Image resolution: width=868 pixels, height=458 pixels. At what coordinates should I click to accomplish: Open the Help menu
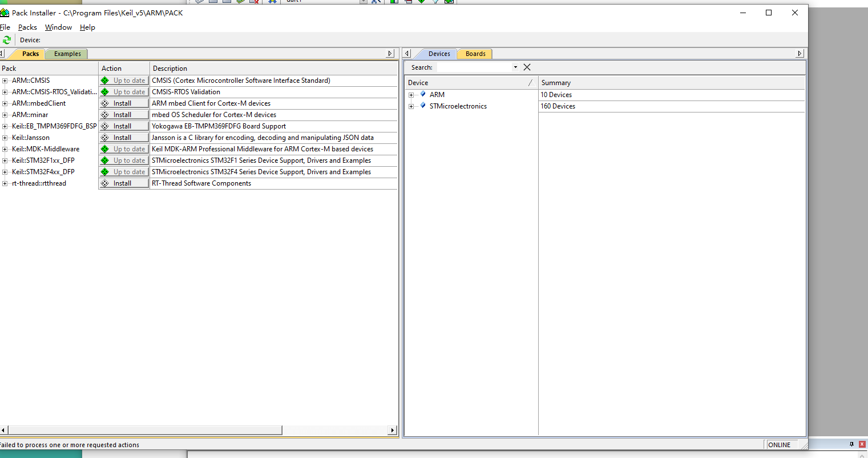87,27
